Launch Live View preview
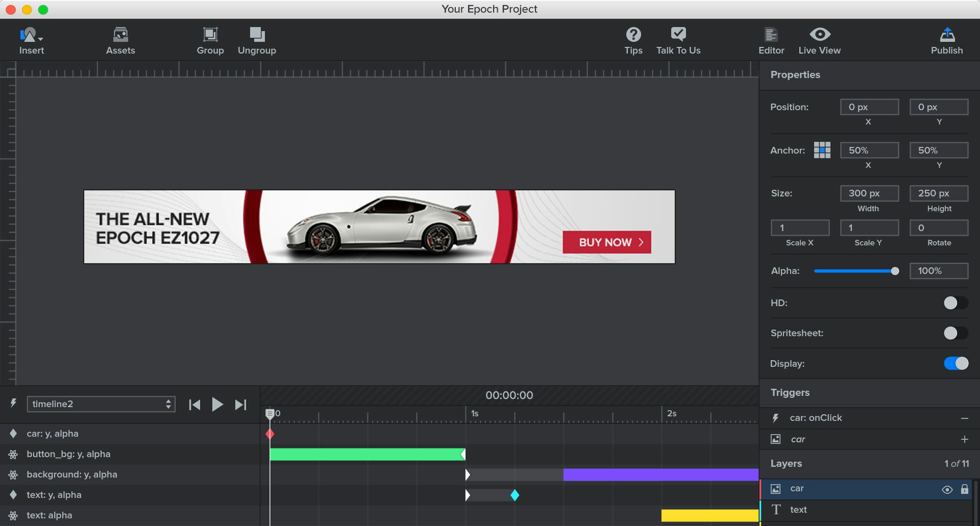 (x=819, y=41)
